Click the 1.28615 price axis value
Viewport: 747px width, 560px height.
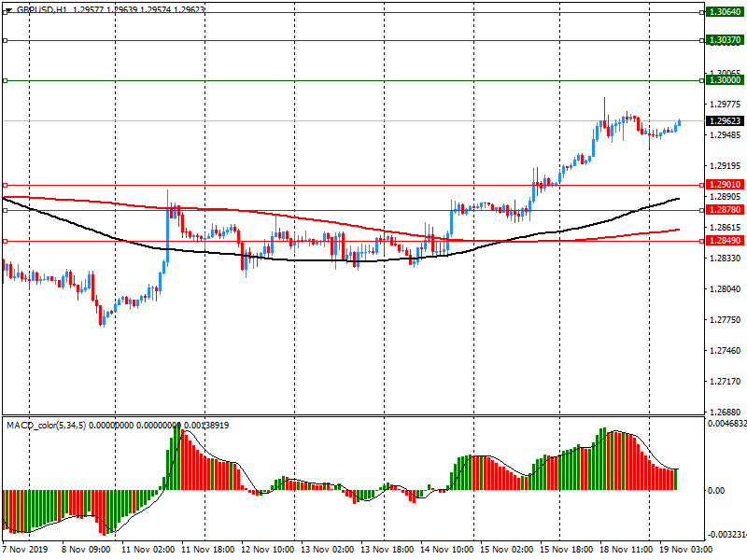[726, 228]
